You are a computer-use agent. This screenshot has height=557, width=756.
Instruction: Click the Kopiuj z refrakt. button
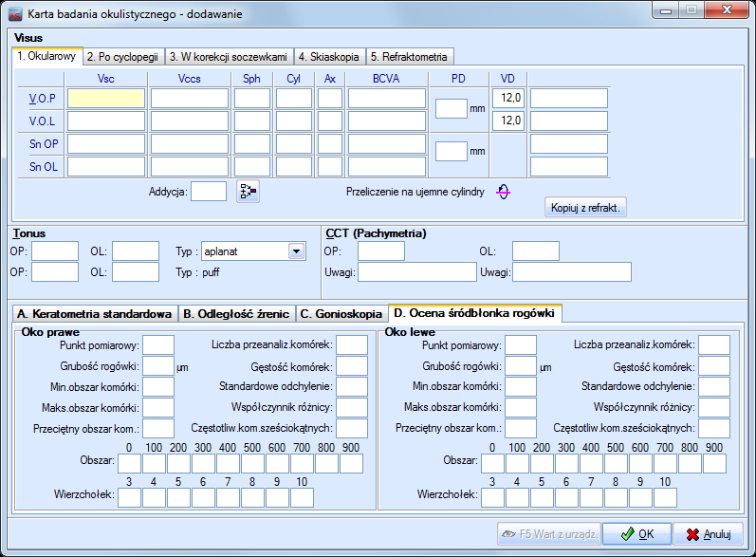585,208
